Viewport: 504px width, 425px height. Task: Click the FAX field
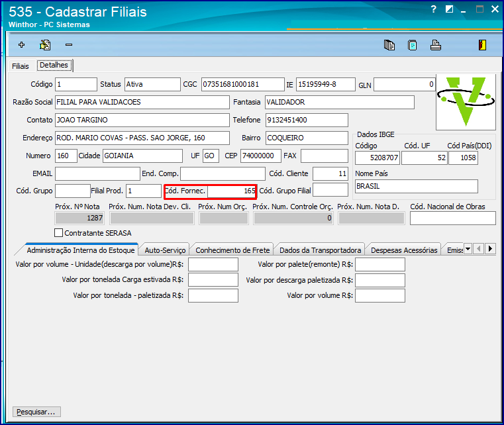[325, 156]
